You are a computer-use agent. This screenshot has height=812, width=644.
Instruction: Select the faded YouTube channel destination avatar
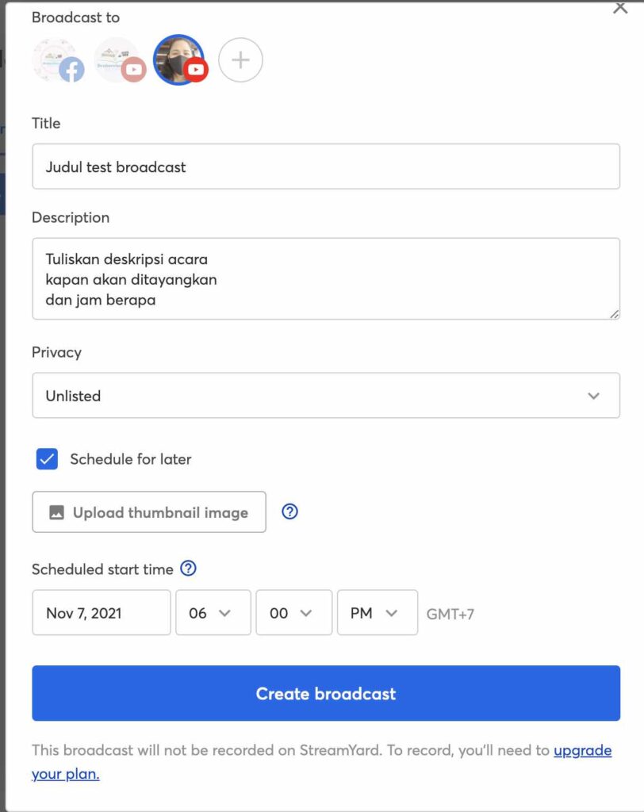tap(119, 60)
